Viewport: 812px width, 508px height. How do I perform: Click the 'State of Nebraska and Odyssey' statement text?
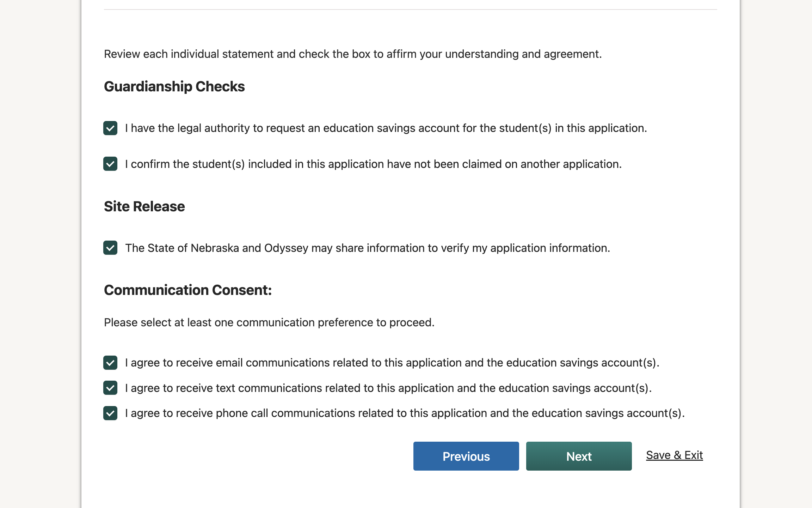[368, 248]
